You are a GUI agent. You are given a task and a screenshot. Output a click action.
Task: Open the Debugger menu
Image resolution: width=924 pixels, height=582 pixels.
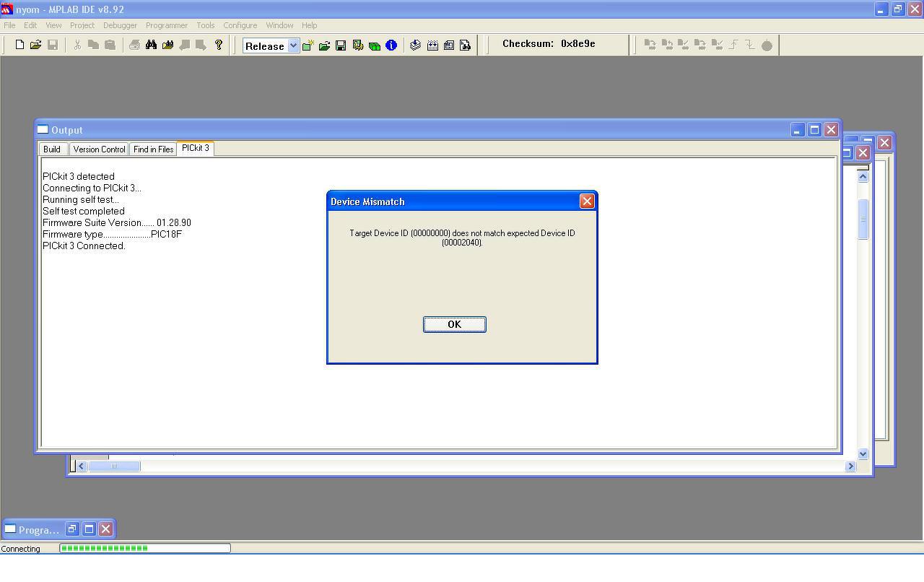pyautogui.click(x=120, y=25)
